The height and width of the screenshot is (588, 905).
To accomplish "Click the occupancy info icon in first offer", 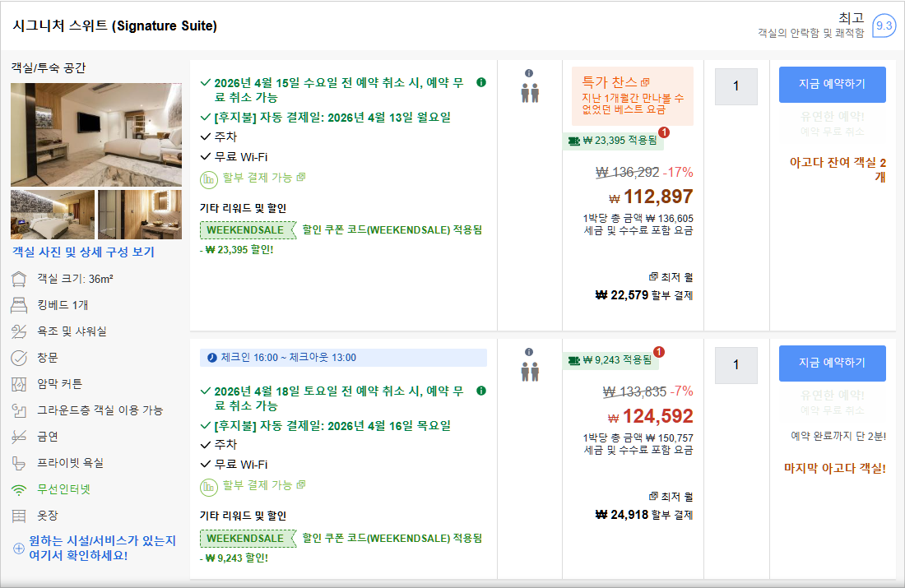I will pyautogui.click(x=529, y=73).
